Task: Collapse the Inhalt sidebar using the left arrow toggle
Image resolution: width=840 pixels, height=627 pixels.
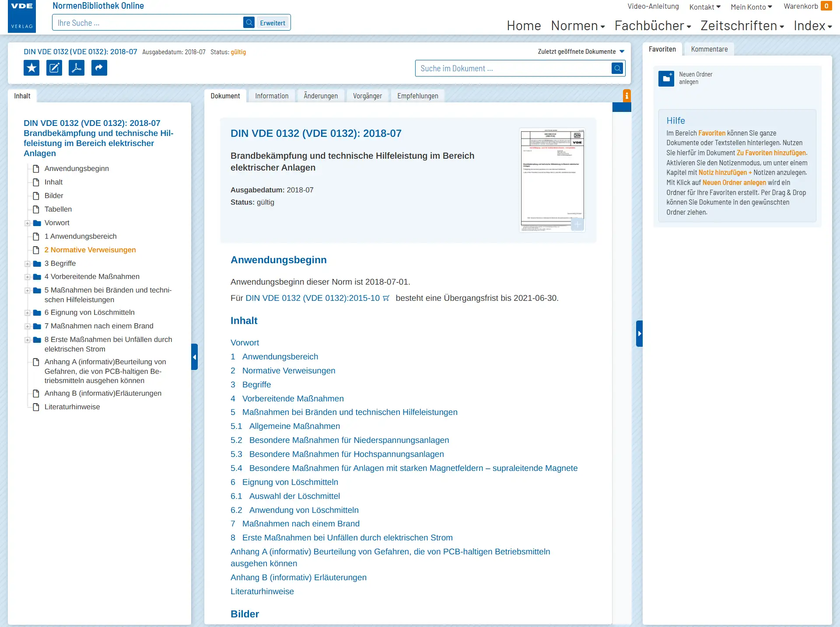Action: click(x=194, y=357)
